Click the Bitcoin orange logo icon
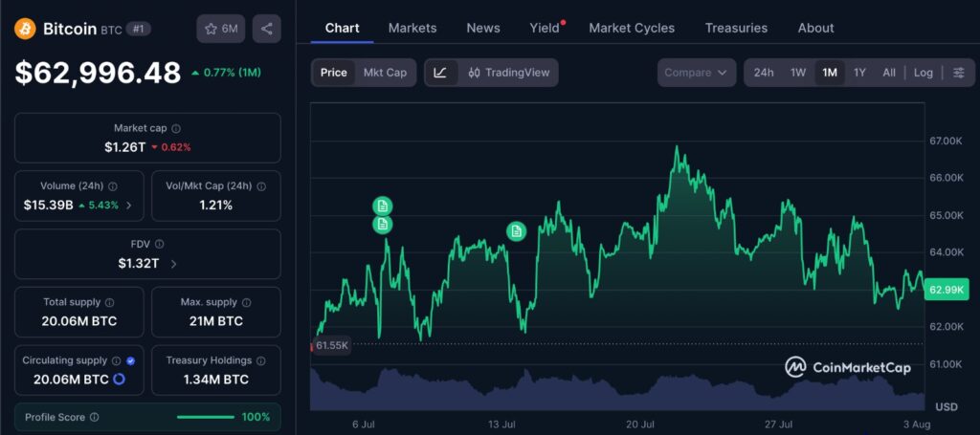The image size is (980, 435). (26, 29)
